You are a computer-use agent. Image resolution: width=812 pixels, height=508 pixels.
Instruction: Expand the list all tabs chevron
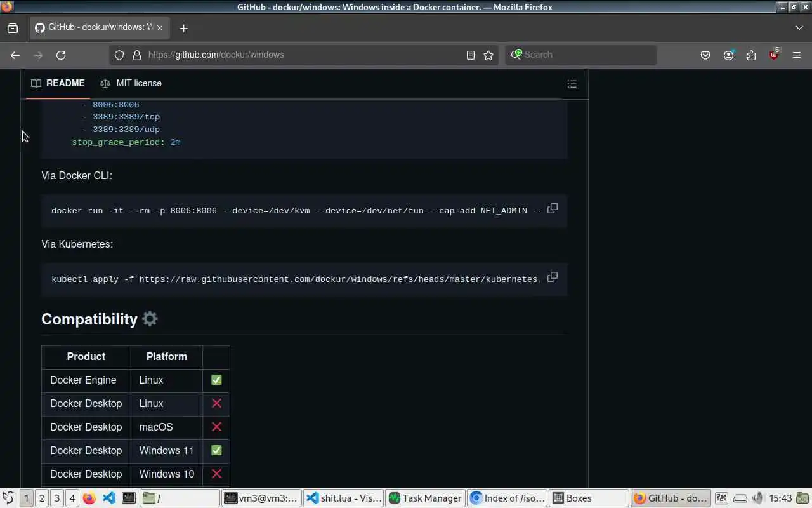tap(799, 28)
